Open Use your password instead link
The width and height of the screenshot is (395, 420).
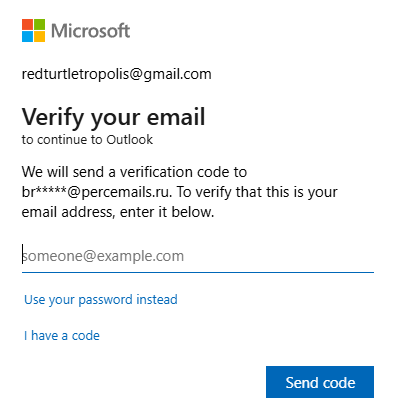[101, 300]
